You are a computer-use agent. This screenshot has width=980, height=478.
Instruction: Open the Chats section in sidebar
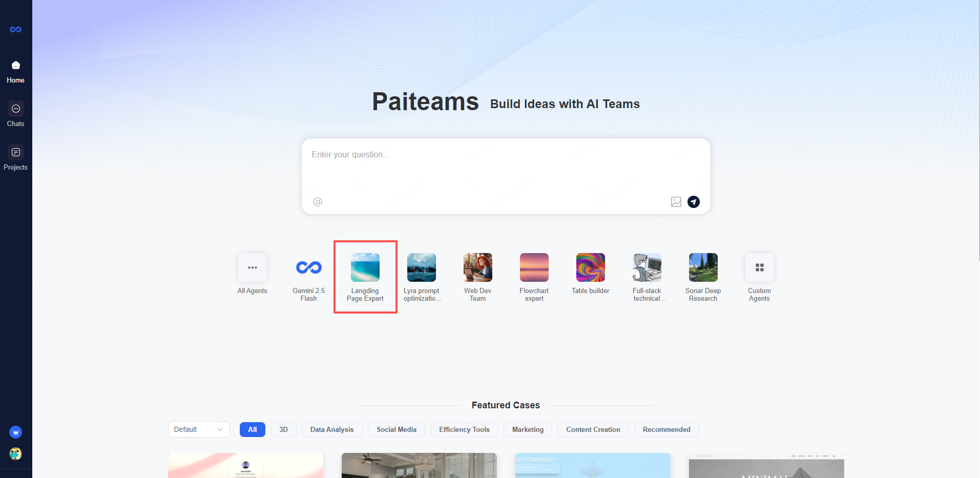coord(16,114)
